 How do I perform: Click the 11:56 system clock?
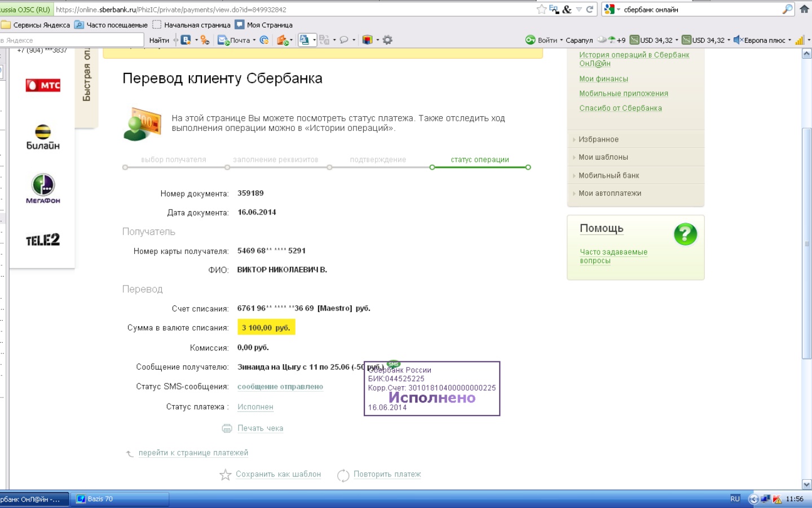(795, 499)
